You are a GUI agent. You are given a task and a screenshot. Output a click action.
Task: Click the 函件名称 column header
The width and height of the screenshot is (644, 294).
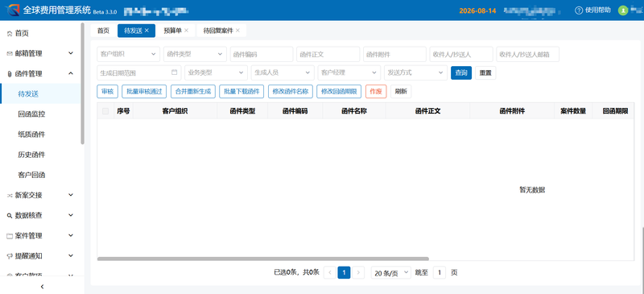[x=354, y=111]
